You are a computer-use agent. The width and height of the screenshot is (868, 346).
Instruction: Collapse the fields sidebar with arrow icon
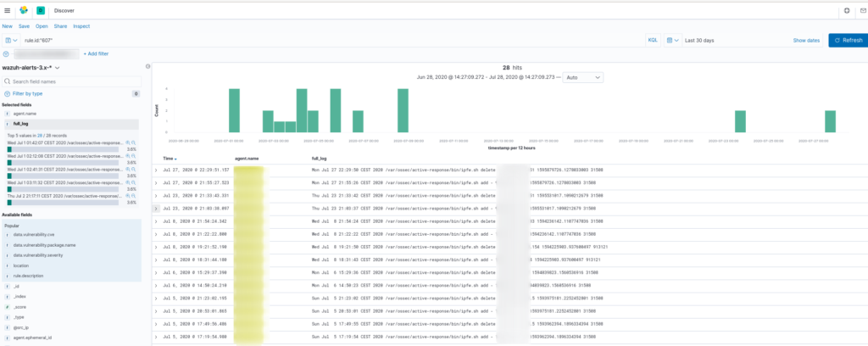tap(147, 66)
